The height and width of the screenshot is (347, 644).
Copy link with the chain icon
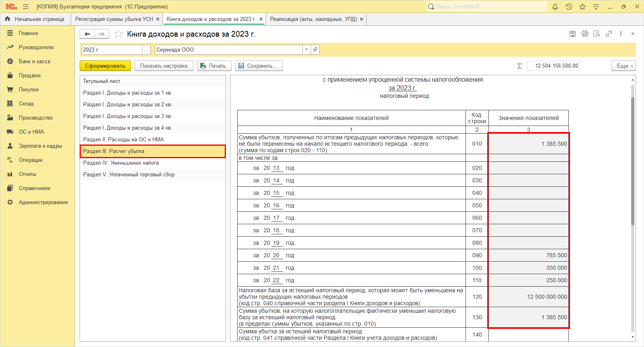pyautogui.click(x=609, y=34)
